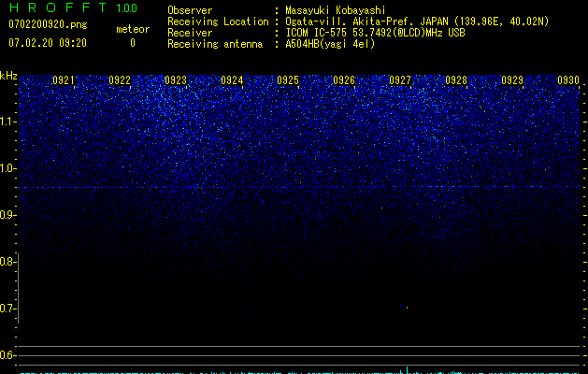This screenshot has height=374, width=588.
Task: Select the file name 0702200920.png
Action: 48,24
